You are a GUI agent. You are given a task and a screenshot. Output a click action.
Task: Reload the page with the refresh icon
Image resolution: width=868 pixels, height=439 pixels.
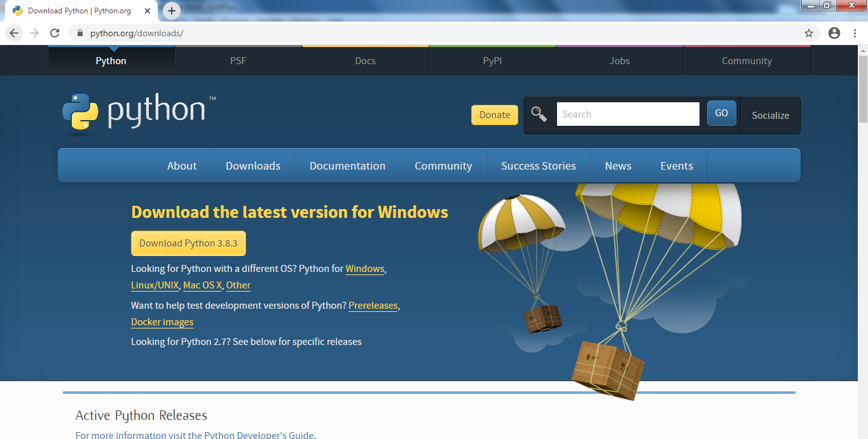55,33
